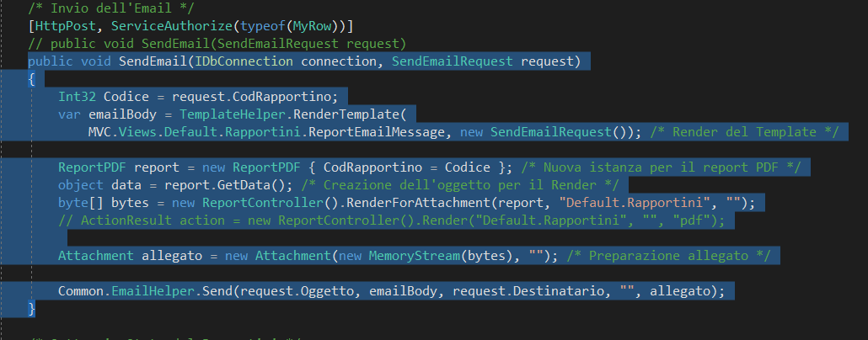
Task: Click the emailBody variable declaration
Action: (x=123, y=114)
